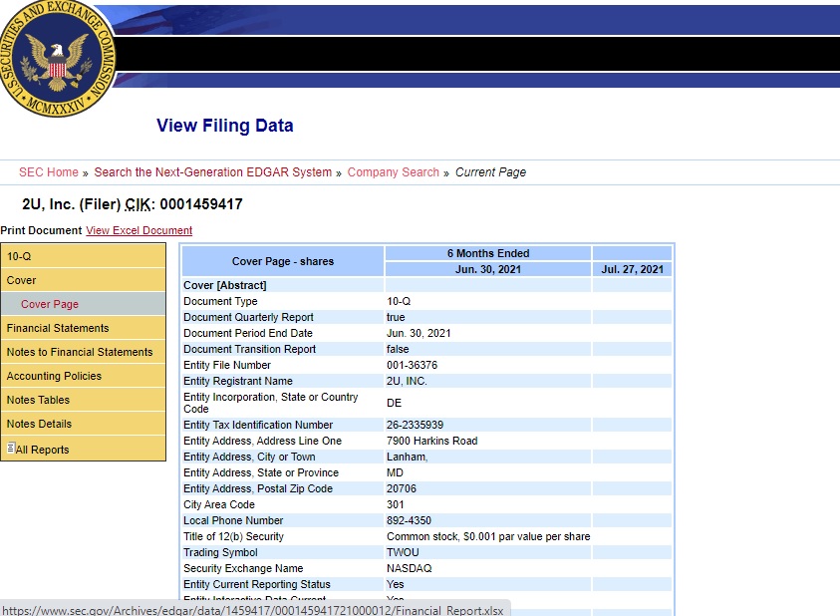
Task: Open the SEC Home breadcrumb link
Action: [x=48, y=172]
